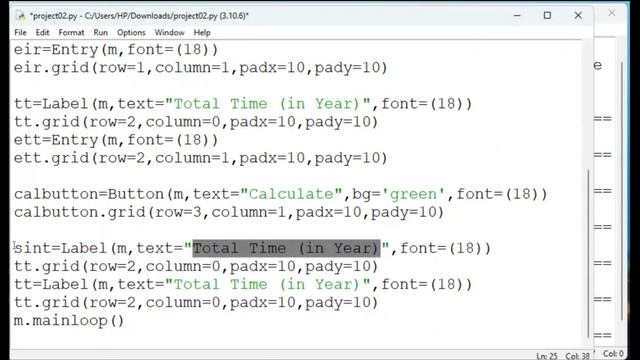Click line 'ett.grid(row=2,column=1,padx=10,pady=10)'
Screen dimensions: 640x360
tap(200, 158)
